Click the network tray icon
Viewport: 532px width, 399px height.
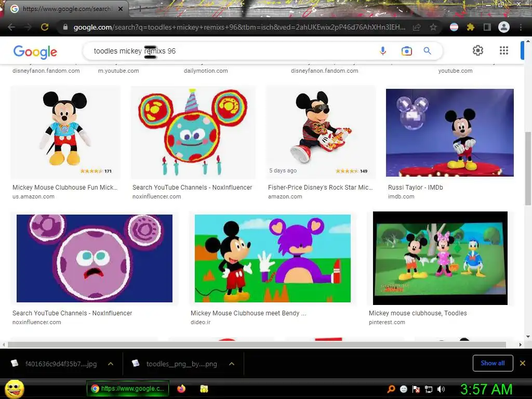[x=429, y=389]
